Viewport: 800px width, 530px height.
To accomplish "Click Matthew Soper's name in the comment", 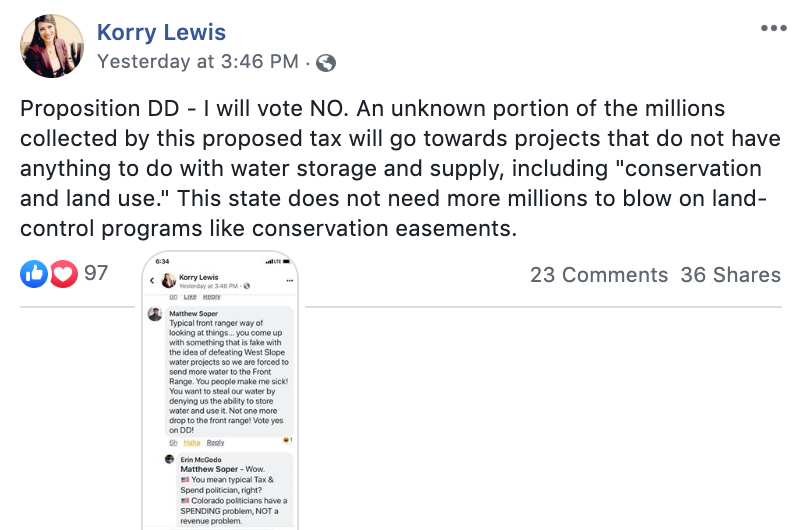I will pyautogui.click(x=196, y=312).
